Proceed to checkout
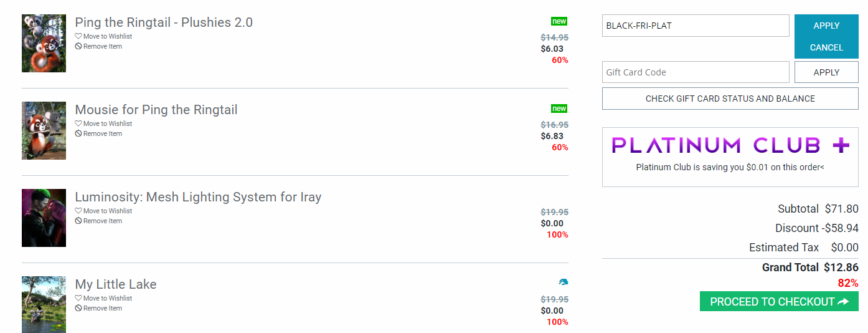This screenshot has height=333, width=868. [x=779, y=301]
